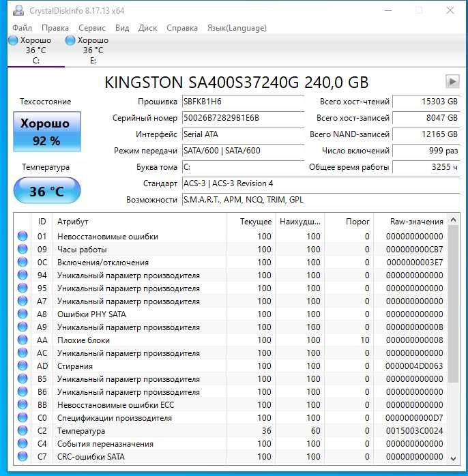Click the raw value 0015003C0024
Image resolution: width=468 pixels, height=476 pixels.
(415, 431)
